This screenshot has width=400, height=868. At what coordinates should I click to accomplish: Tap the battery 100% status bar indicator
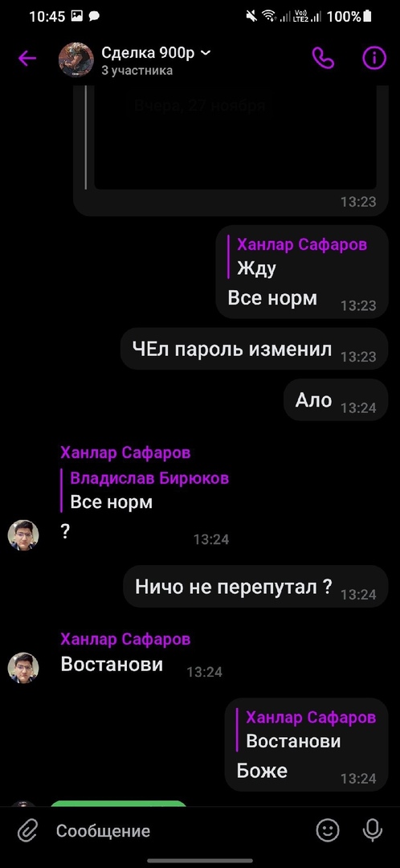tap(350, 17)
